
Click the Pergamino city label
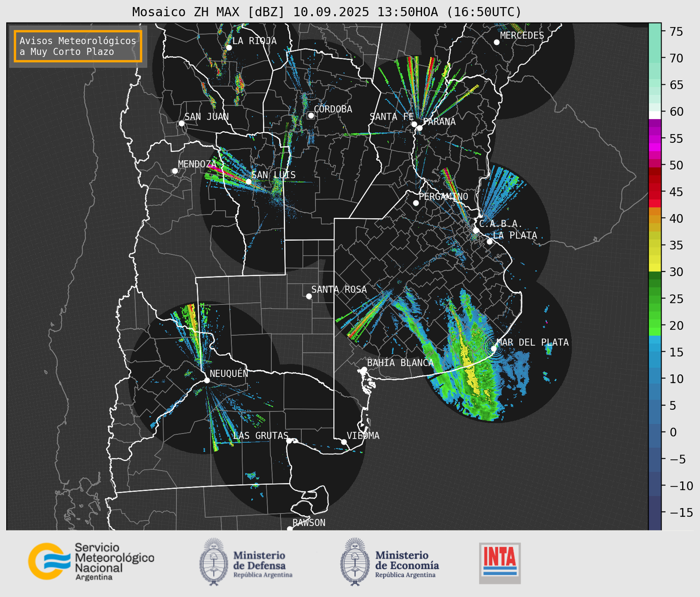pos(443,196)
